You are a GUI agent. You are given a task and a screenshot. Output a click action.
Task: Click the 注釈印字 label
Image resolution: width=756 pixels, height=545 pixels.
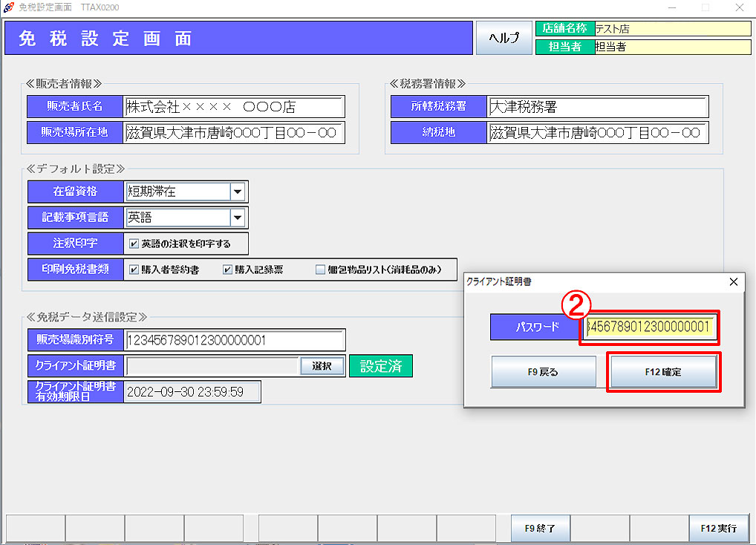[76, 244]
